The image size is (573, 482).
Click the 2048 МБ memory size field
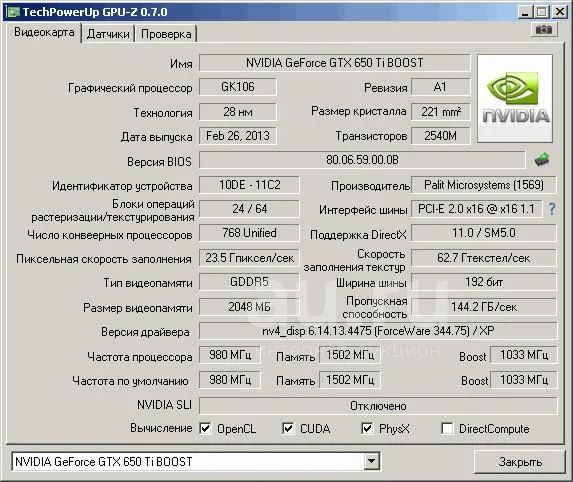[249, 307]
